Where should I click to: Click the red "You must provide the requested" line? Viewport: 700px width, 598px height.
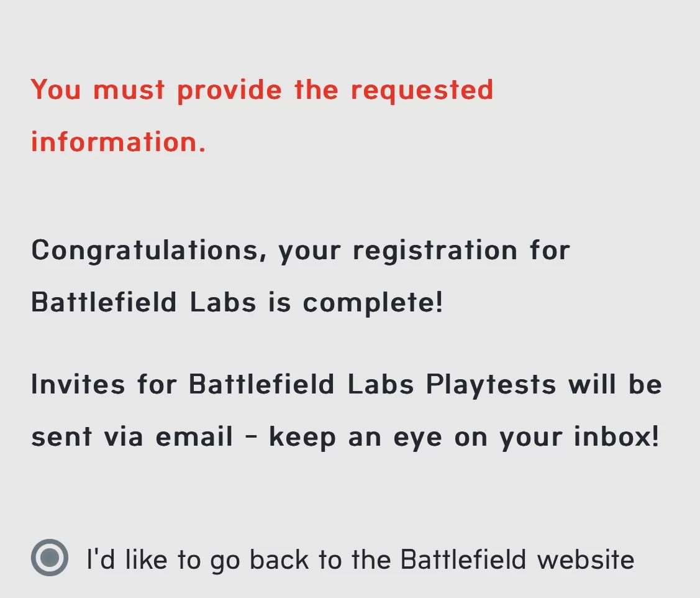262,90
